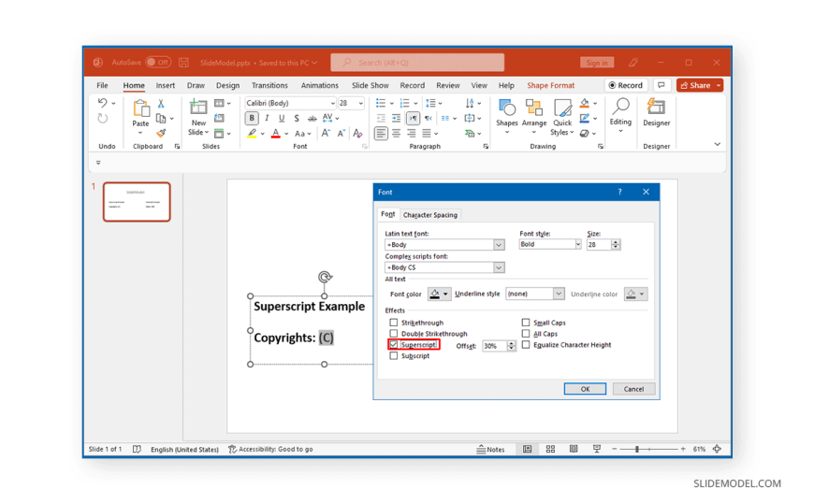Viewport: 814px width, 504px height.
Task: Apply Underline from ribbon
Action: pyautogui.click(x=282, y=119)
